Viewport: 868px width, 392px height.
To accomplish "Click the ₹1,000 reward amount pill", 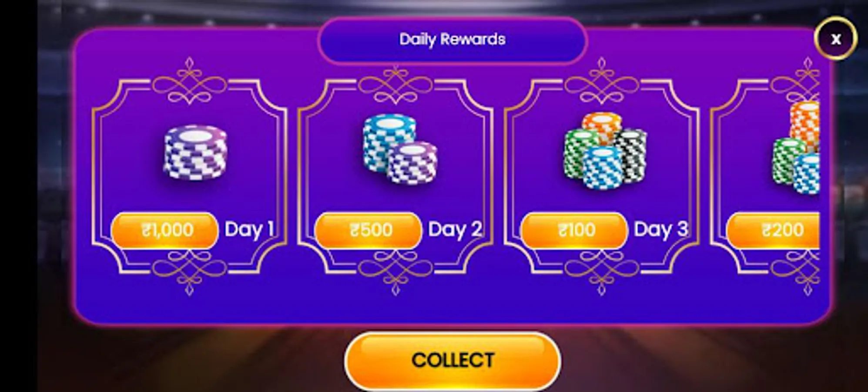I will click(x=164, y=230).
